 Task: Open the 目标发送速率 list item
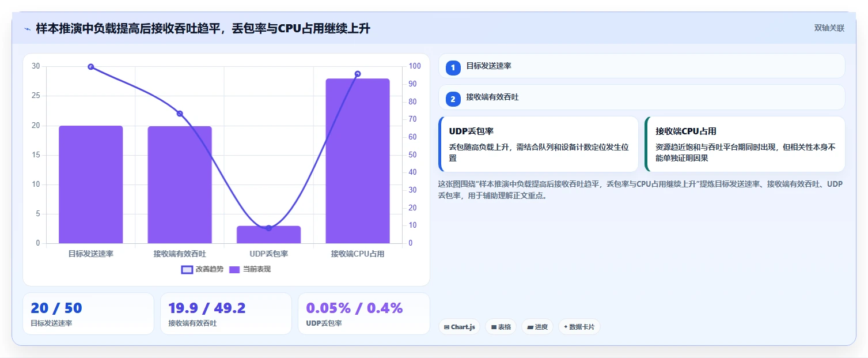click(642, 66)
